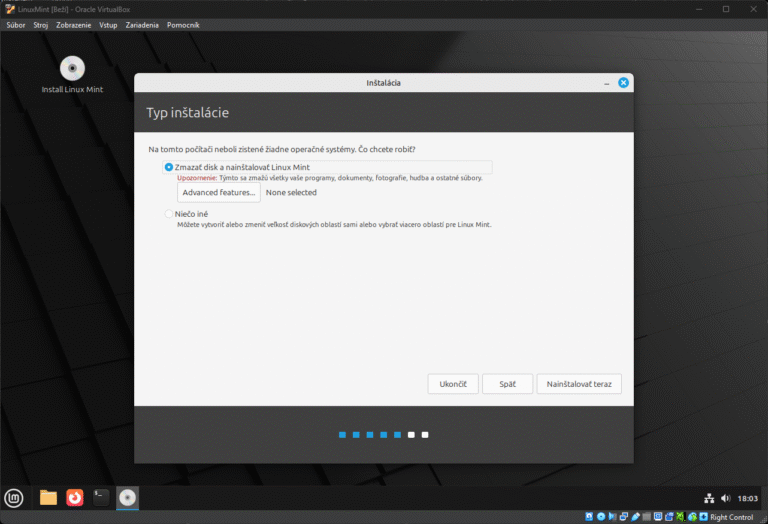This screenshot has height=524, width=768.
Task: Click the green VirtualBox CPU indicator
Action: [x=681, y=517]
